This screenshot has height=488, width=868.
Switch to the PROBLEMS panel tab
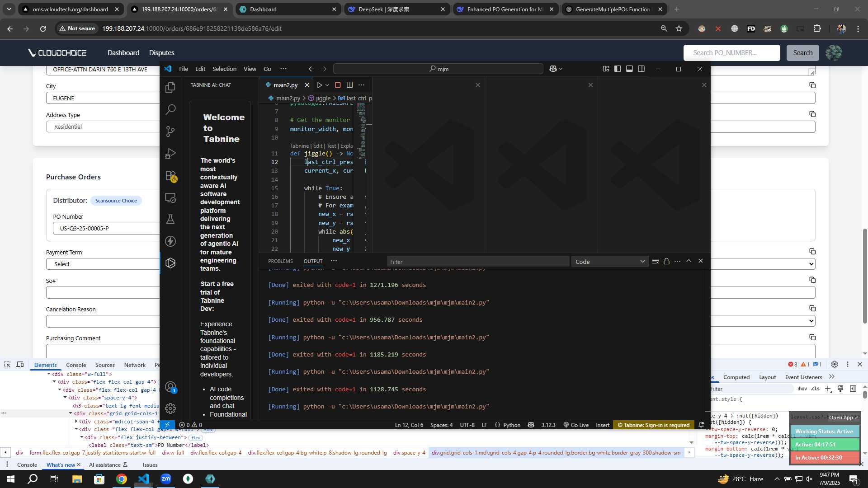pos(280,261)
